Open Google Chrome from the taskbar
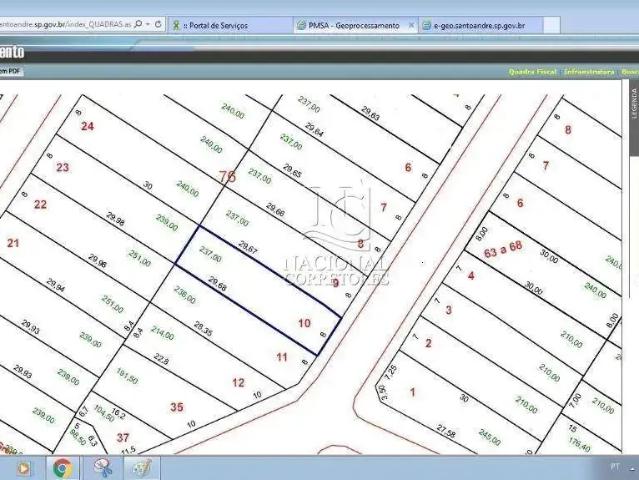The width and height of the screenshot is (639, 480). pos(62,469)
